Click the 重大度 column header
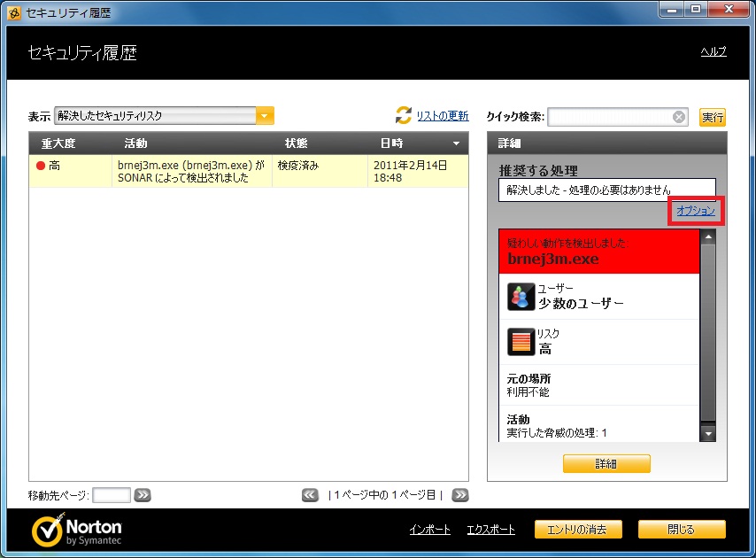The height and width of the screenshot is (558, 756). point(58,143)
